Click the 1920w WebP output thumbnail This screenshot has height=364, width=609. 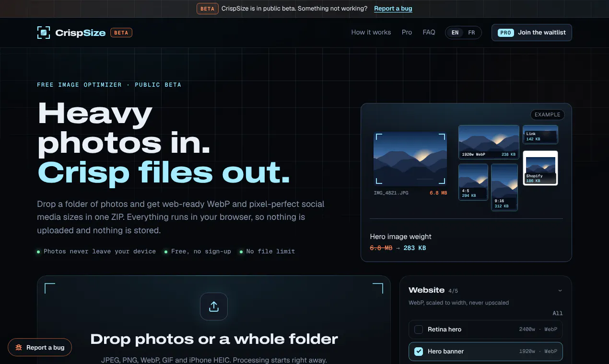(x=489, y=142)
